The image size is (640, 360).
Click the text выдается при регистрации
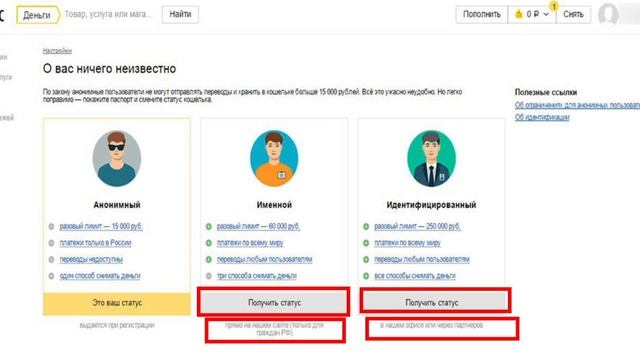pos(117,325)
